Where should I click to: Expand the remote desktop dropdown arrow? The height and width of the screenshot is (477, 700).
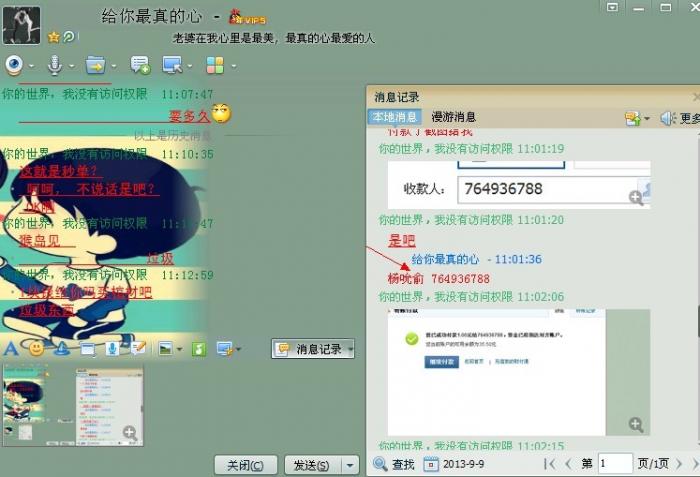190,66
